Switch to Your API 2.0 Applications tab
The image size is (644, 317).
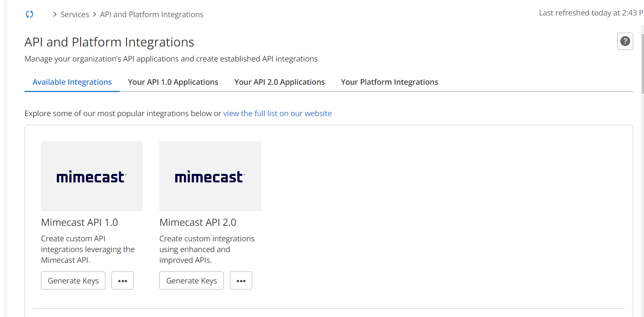click(x=279, y=82)
